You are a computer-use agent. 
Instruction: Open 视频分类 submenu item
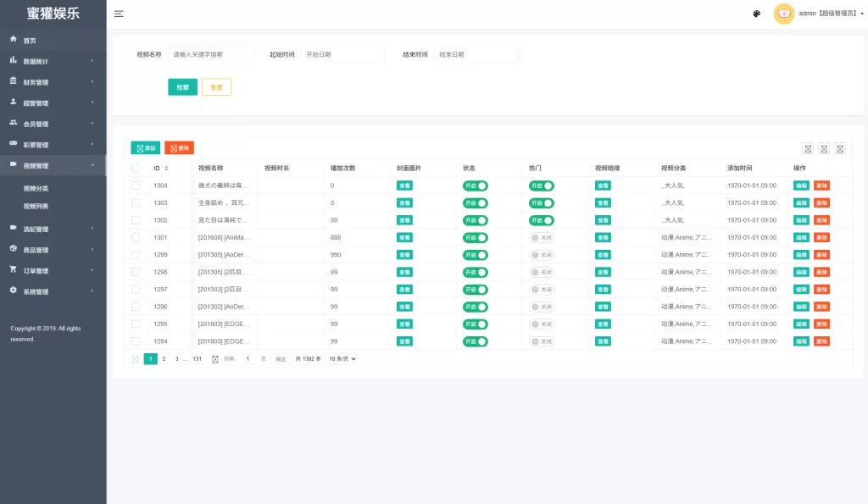[x=36, y=188]
